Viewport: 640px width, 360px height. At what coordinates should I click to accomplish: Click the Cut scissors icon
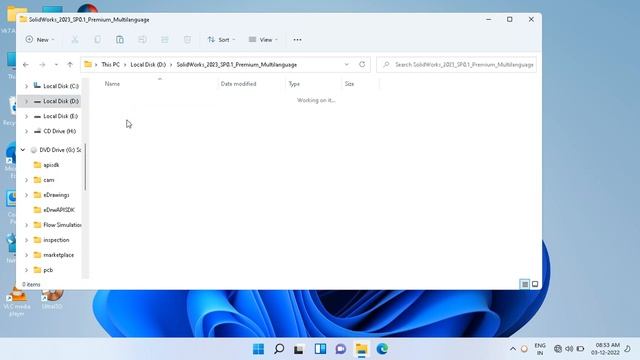pyautogui.click(x=75, y=40)
